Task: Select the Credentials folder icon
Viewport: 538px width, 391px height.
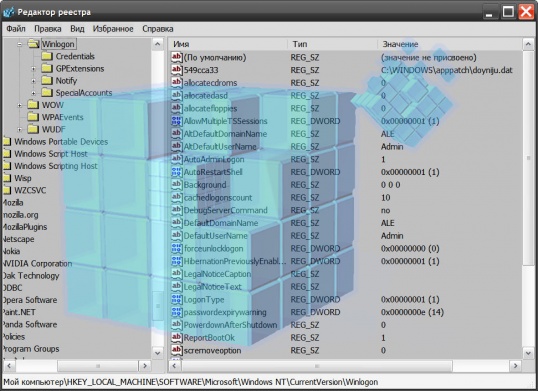Action: pyautogui.click(x=47, y=56)
